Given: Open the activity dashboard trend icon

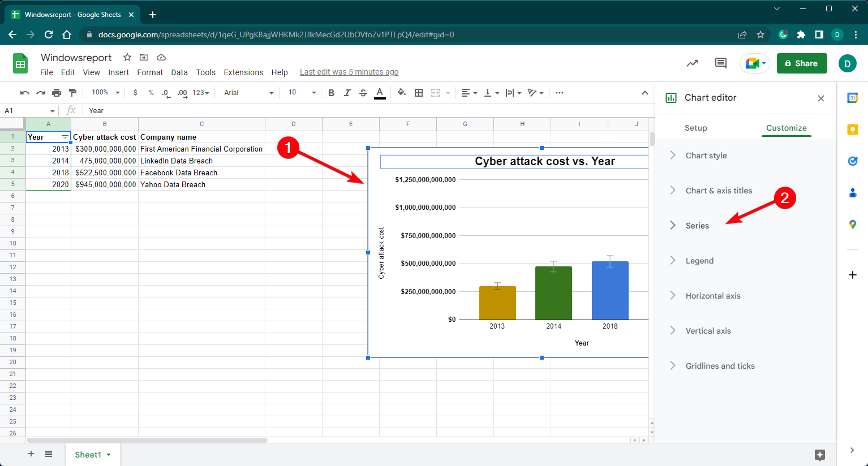Looking at the screenshot, I should (x=692, y=63).
